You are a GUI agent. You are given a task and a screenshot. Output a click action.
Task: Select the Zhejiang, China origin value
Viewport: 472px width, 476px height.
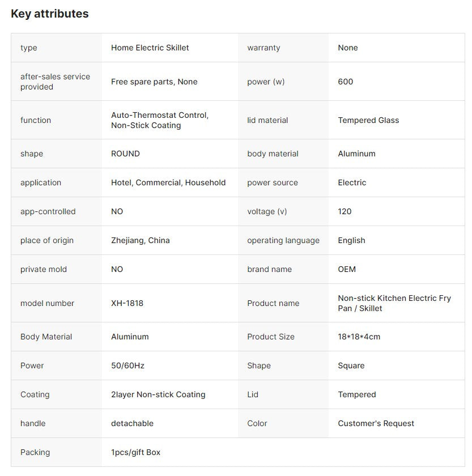pos(140,240)
